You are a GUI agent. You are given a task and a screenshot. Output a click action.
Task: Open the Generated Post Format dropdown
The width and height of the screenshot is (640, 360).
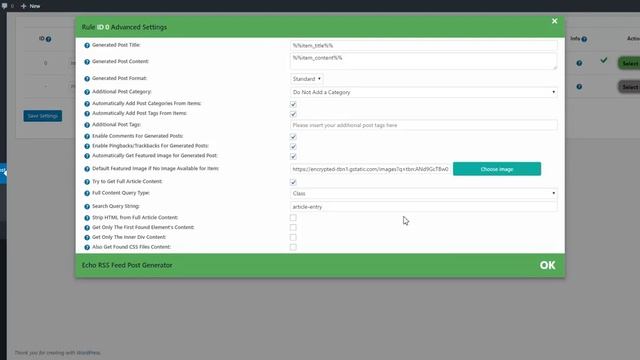click(x=307, y=79)
